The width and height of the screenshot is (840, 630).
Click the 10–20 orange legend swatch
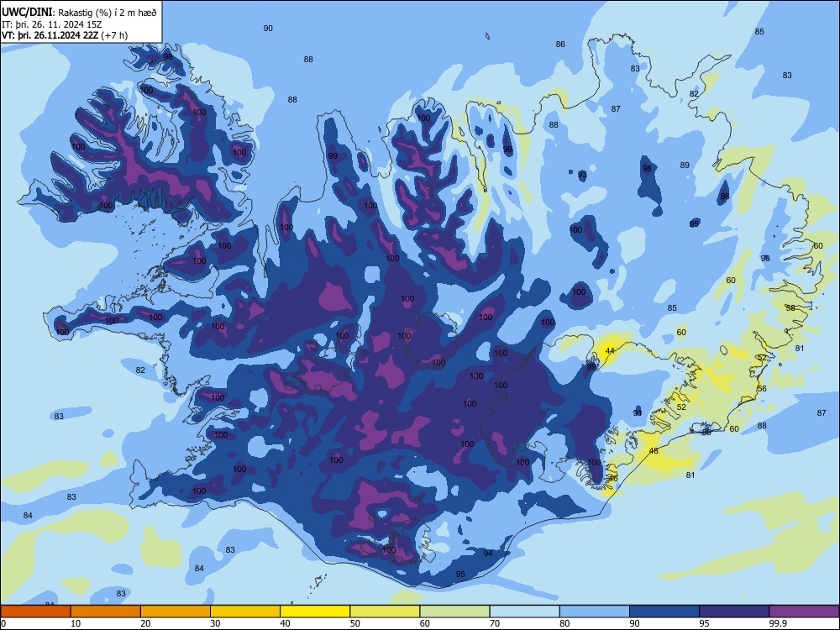(106, 612)
